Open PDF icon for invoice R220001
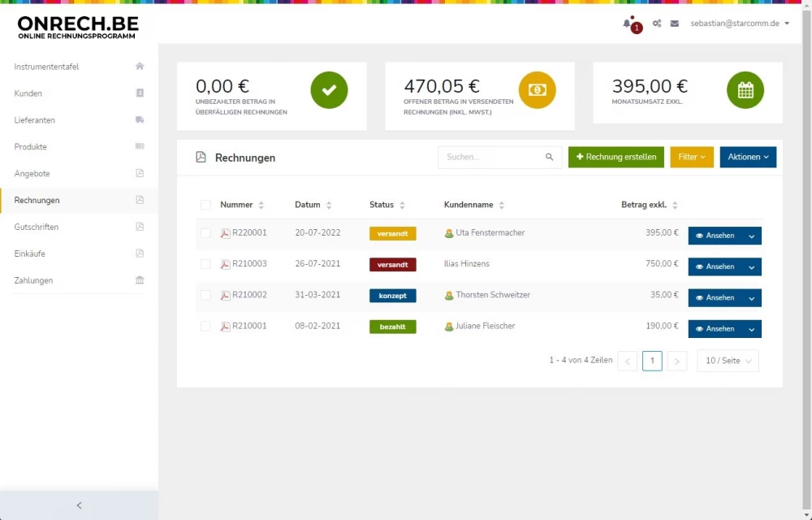 click(x=226, y=233)
